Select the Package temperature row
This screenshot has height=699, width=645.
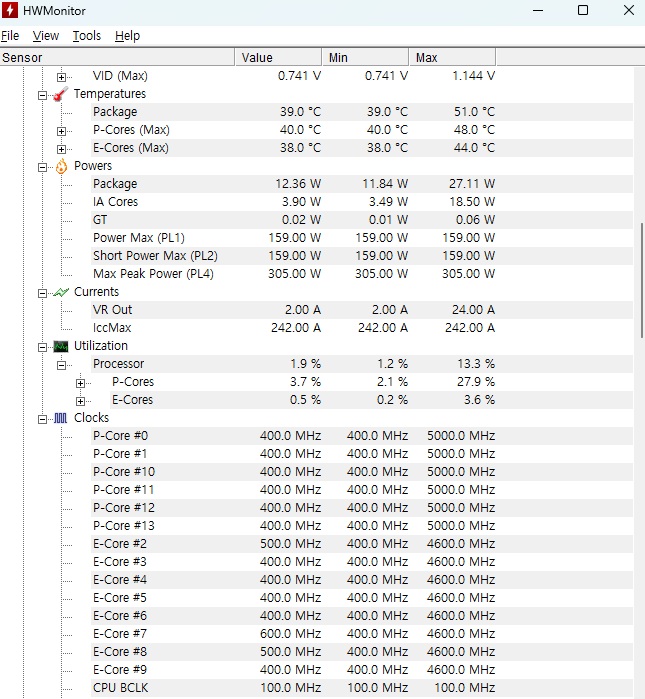(362, 112)
